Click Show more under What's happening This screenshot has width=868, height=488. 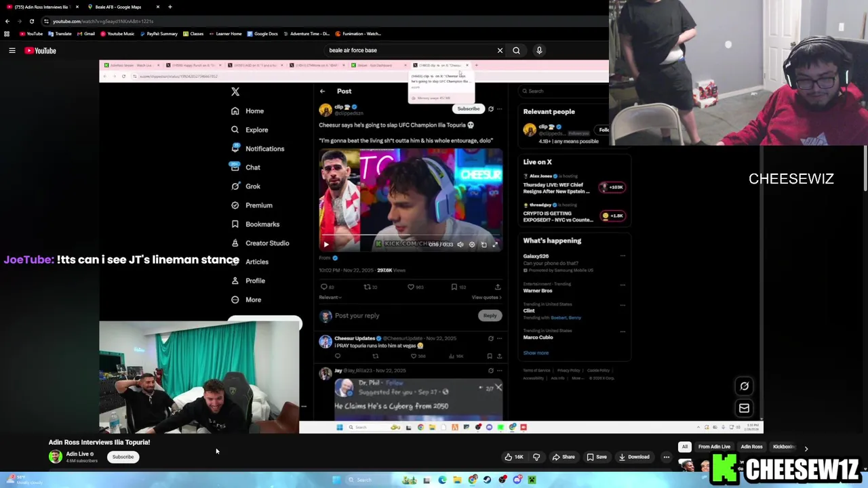(x=536, y=353)
